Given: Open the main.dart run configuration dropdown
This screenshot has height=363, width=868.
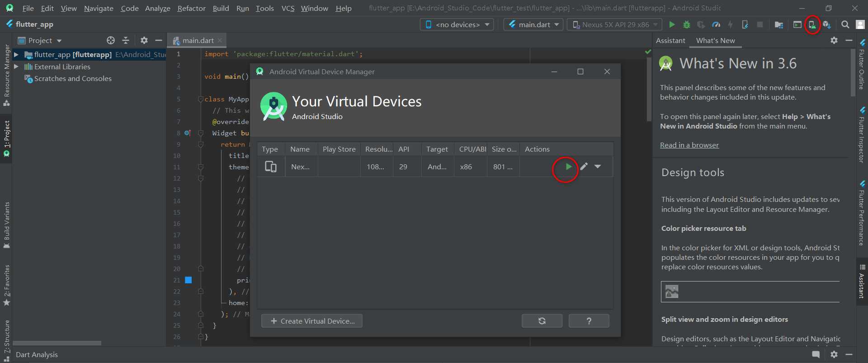Looking at the screenshot, I should pyautogui.click(x=533, y=24).
